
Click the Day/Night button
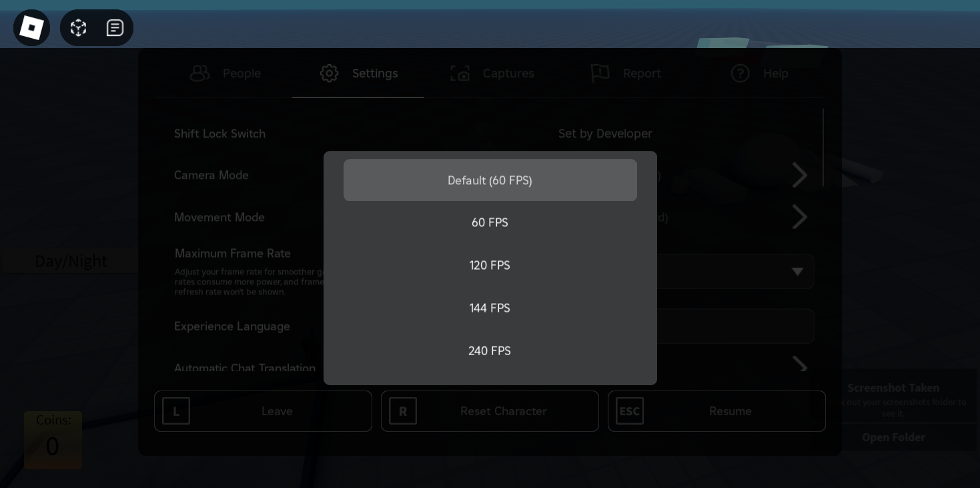[x=70, y=261]
